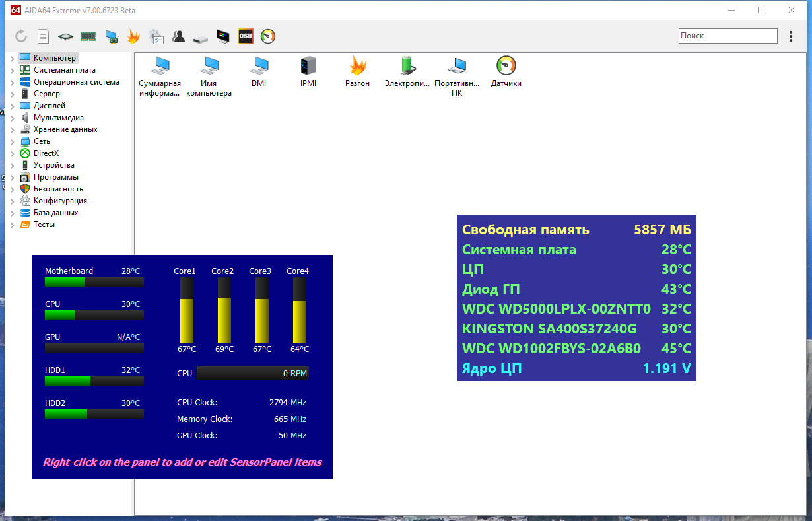The image size is (812, 521).
Task: Select Дисплей in the tree
Action: point(50,106)
